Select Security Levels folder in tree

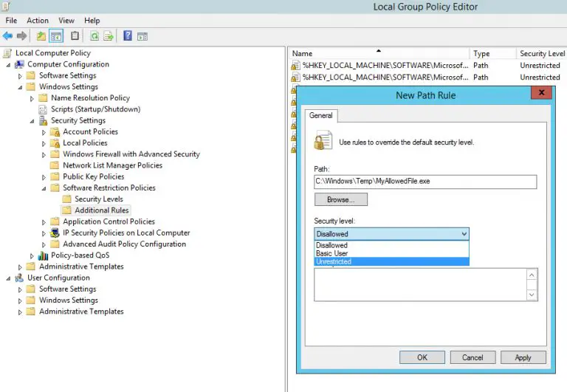click(x=98, y=199)
